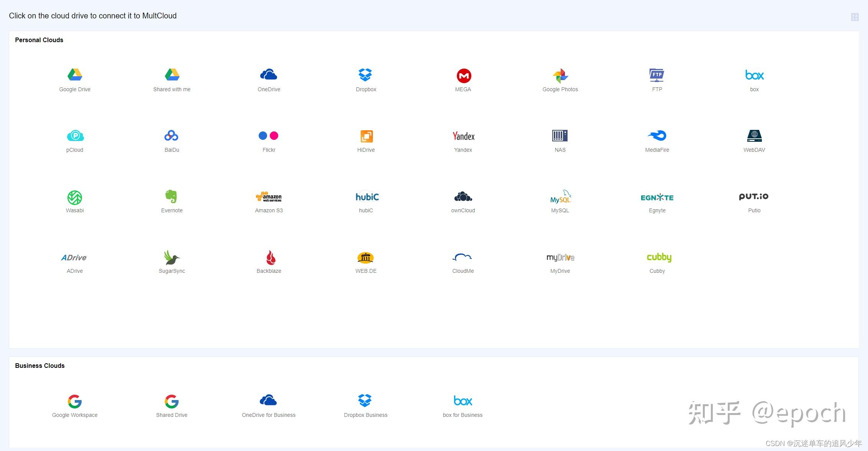Select the NAS storage icon

coord(560,136)
